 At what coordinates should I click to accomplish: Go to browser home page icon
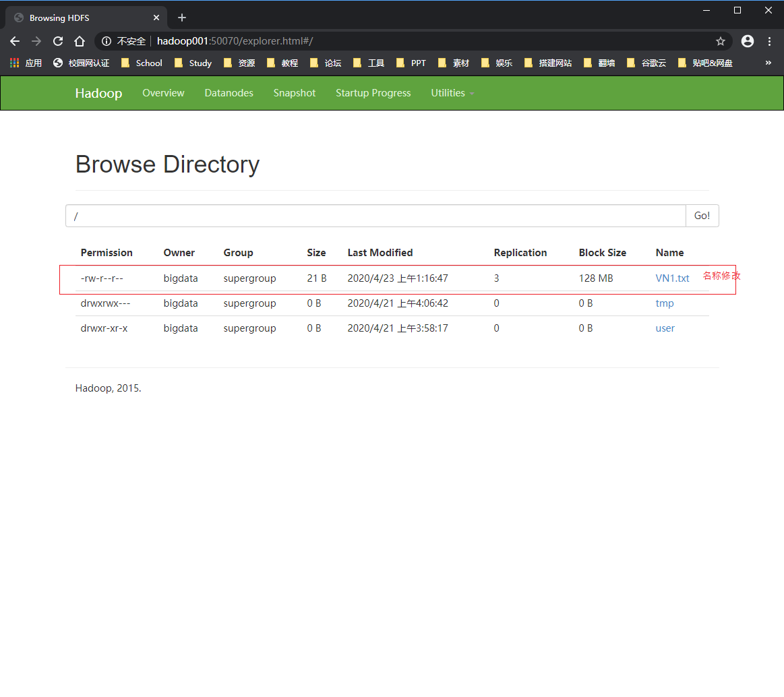pos(80,41)
